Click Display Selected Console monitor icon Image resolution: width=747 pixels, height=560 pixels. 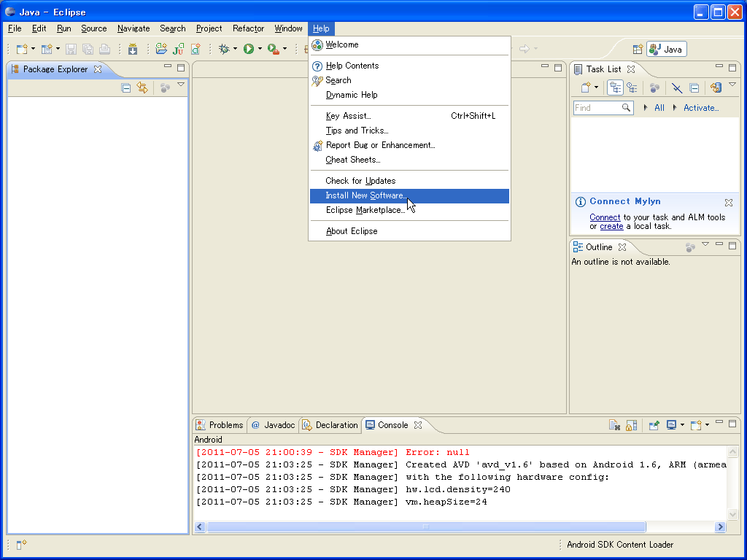pyautogui.click(x=672, y=425)
